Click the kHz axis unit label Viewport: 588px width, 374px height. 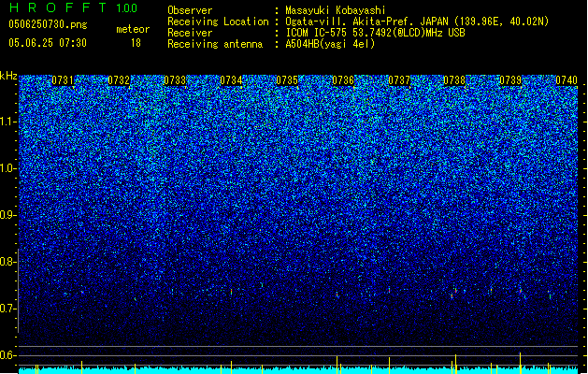[8, 76]
